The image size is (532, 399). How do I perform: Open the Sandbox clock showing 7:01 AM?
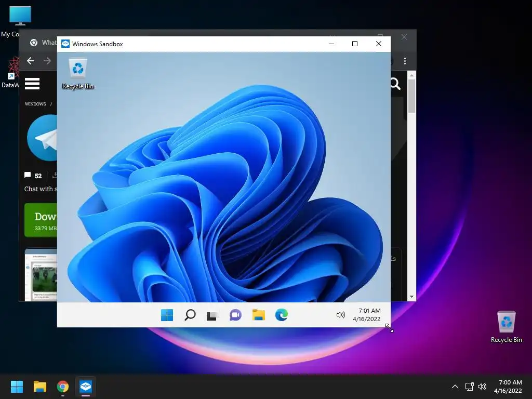[367, 315]
